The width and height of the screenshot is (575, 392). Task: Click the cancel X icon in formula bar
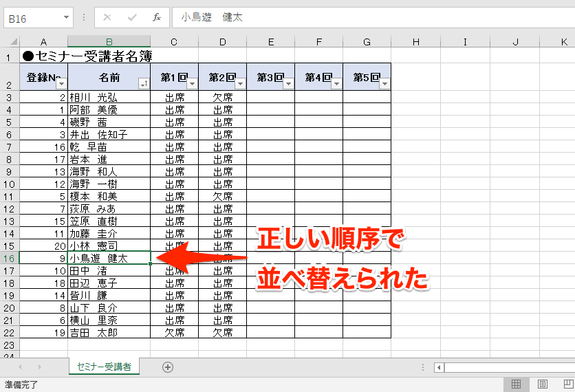coord(107,17)
